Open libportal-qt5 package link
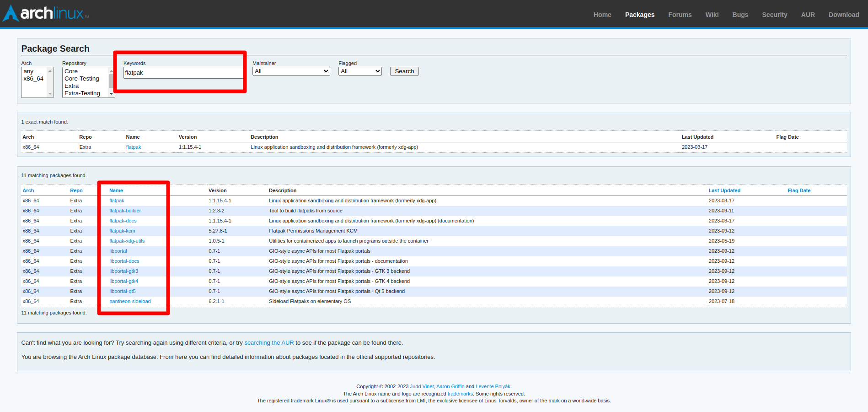The height and width of the screenshot is (412, 868). pyautogui.click(x=123, y=292)
